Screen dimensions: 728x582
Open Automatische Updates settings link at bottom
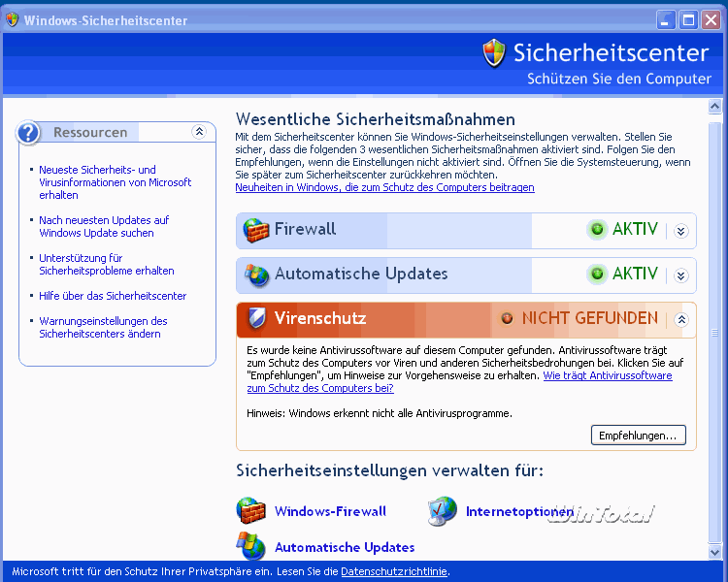(345, 547)
